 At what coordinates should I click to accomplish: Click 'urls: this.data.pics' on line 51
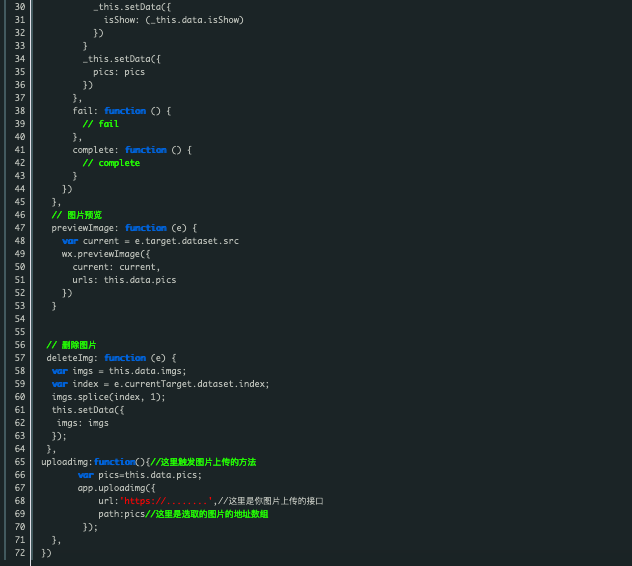[x=124, y=280]
